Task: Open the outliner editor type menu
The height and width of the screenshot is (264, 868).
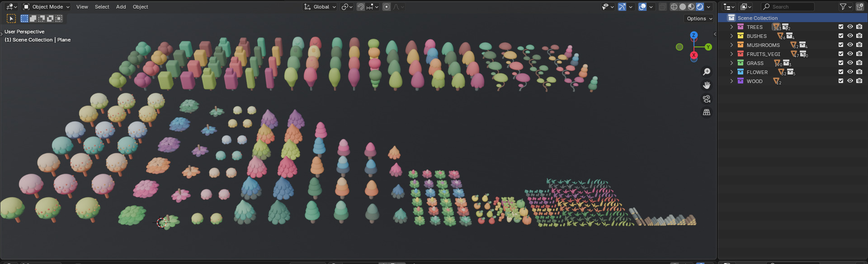Action: click(729, 7)
